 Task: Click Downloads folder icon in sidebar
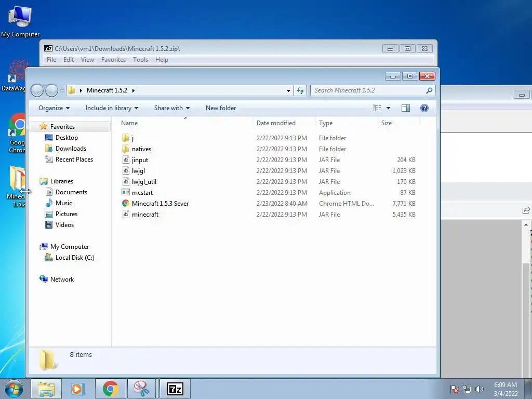point(49,148)
